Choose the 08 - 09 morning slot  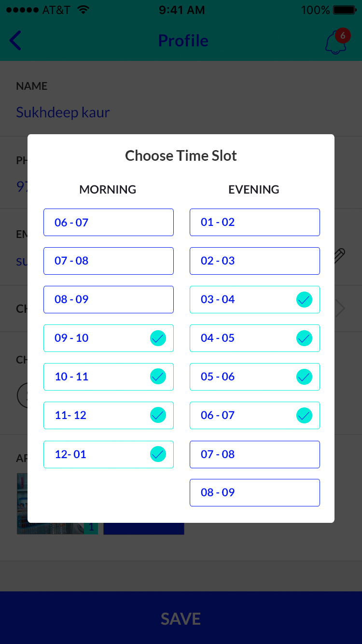pyautogui.click(x=108, y=299)
